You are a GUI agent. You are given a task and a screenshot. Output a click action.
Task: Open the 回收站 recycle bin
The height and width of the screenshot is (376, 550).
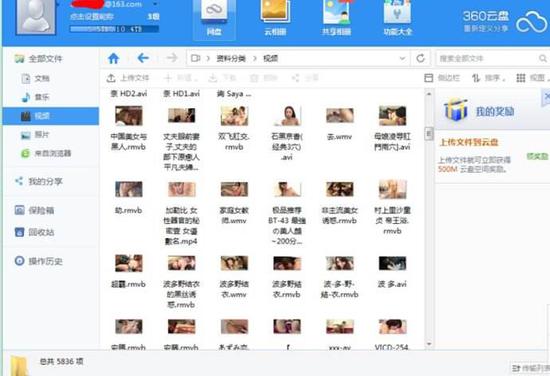[x=34, y=232]
